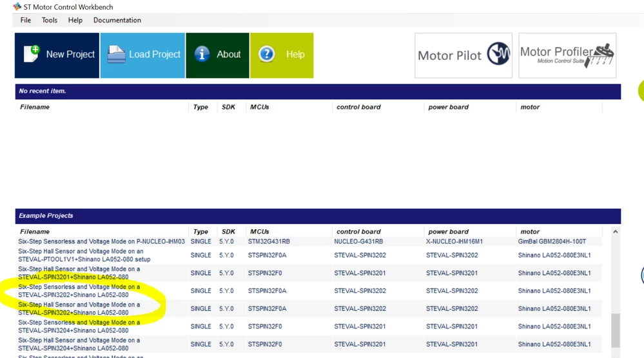Click the STM32G431RB MCU cell

pyautogui.click(x=269, y=241)
